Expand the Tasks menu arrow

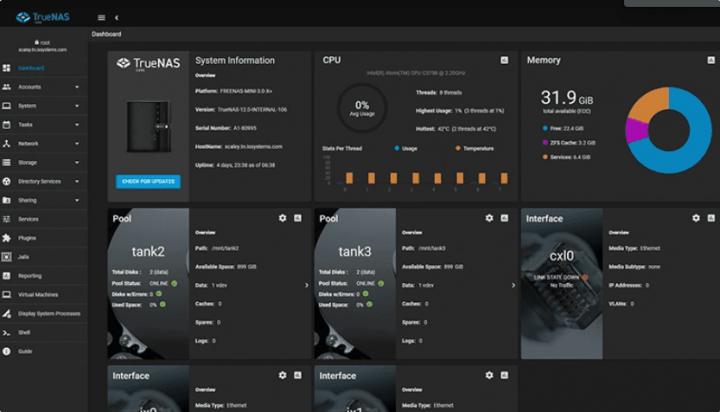point(77,124)
